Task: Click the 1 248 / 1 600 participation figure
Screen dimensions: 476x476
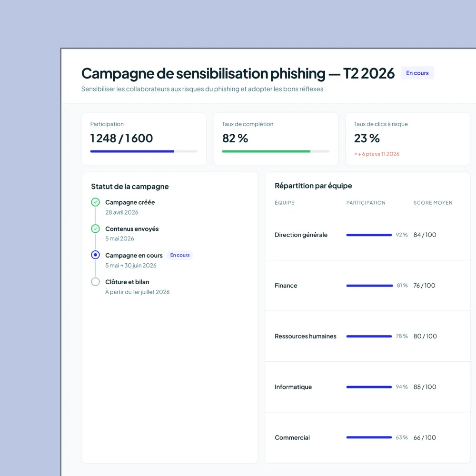Action: coord(121,139)
